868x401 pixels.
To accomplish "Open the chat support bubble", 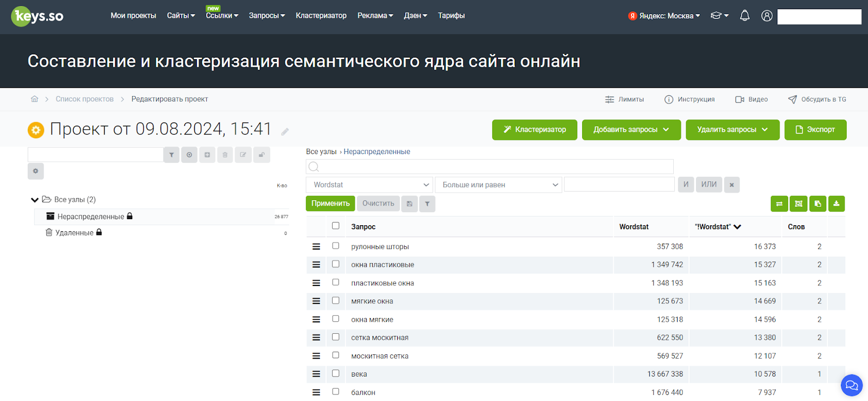I will [x=852, y=385].
